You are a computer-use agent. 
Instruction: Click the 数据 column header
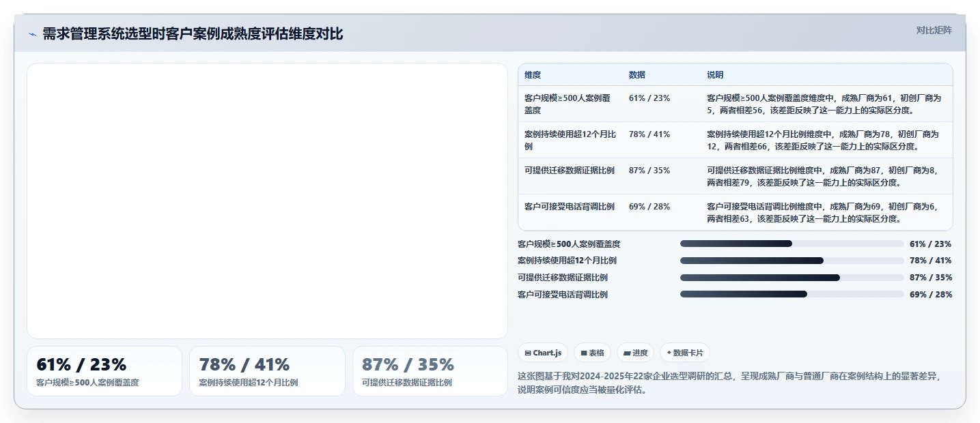(637, 75)
